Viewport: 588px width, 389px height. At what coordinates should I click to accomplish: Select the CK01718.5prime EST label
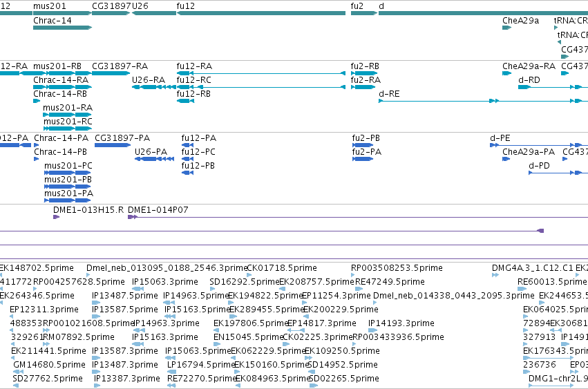(282, 268)
